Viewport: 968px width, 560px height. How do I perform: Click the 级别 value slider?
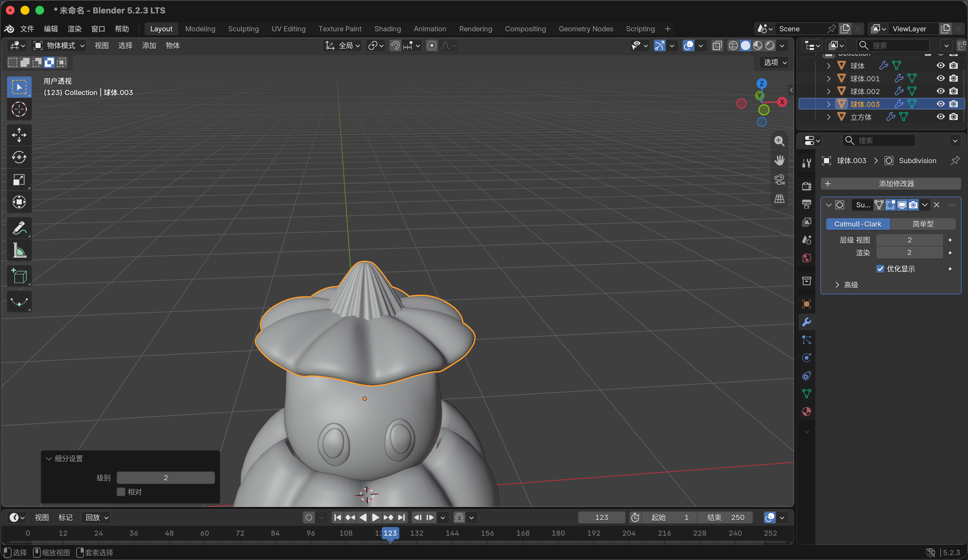point(165,477)
